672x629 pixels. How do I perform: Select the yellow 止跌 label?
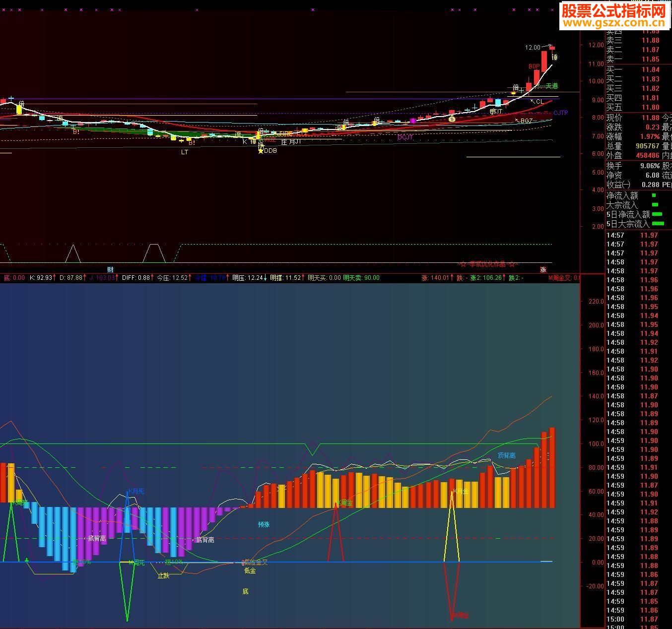(x=163, y=576)
